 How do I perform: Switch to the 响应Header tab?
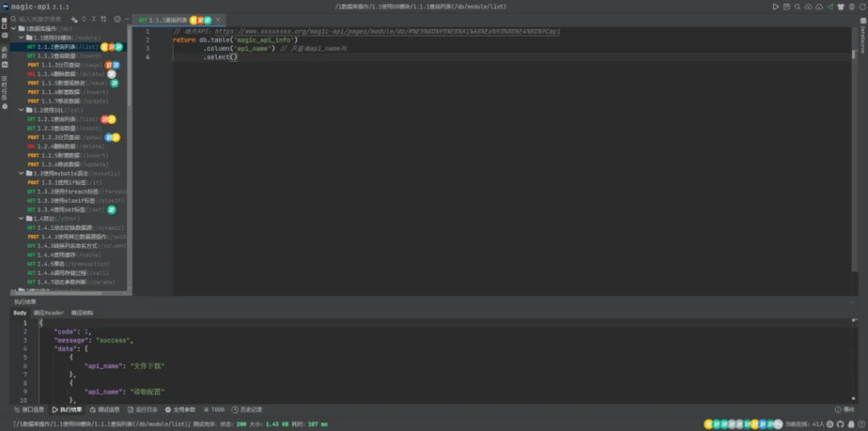pos(48,312)
